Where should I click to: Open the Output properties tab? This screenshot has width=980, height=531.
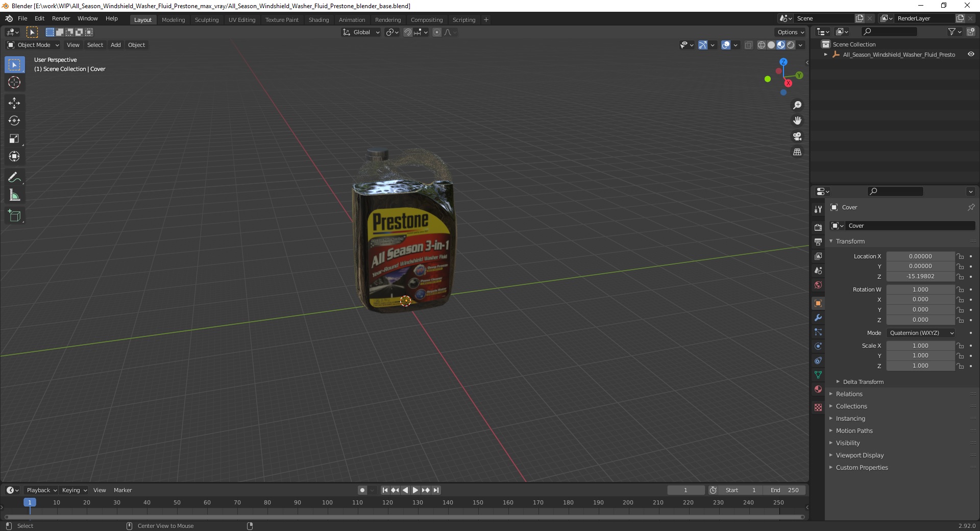(818, 242)
